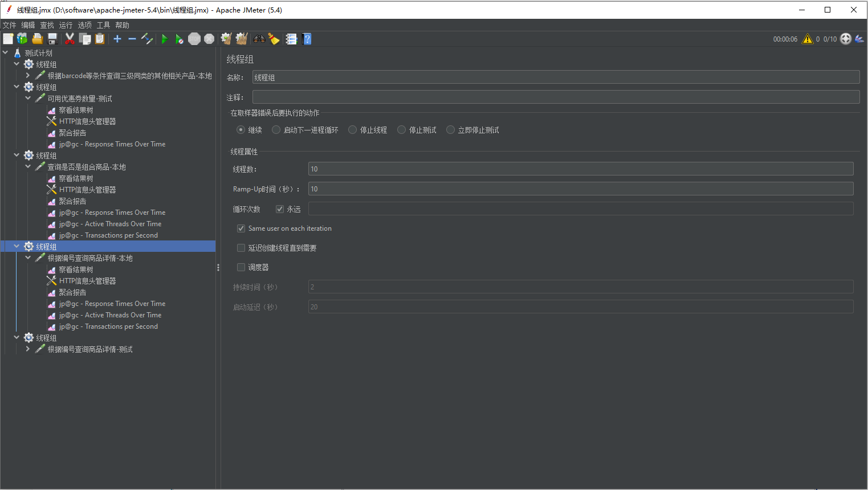Open the 查找 menu
Viewport: 868px width, 490px height.
47,25
